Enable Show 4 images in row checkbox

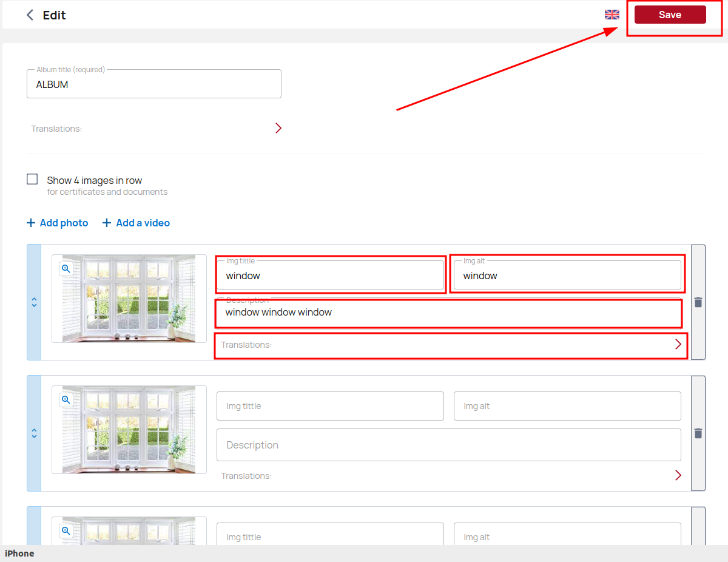pyautogui.click(x=32, y=180)
